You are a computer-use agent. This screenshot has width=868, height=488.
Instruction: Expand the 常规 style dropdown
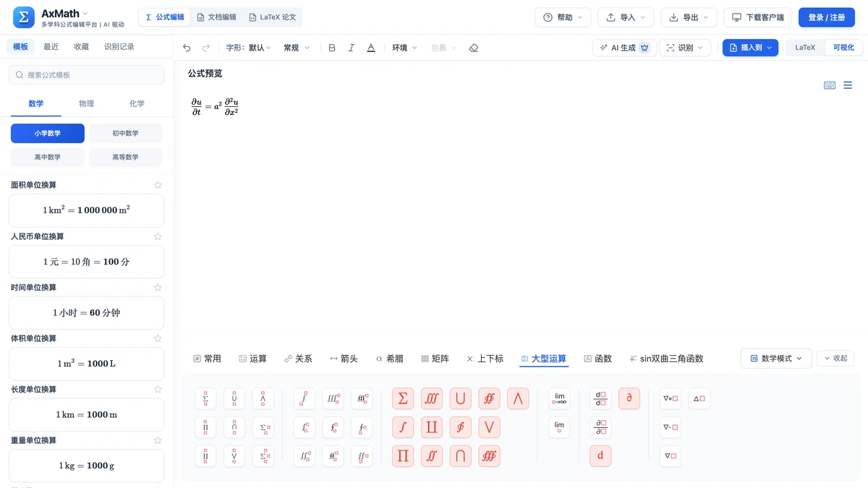coord(297,48)
